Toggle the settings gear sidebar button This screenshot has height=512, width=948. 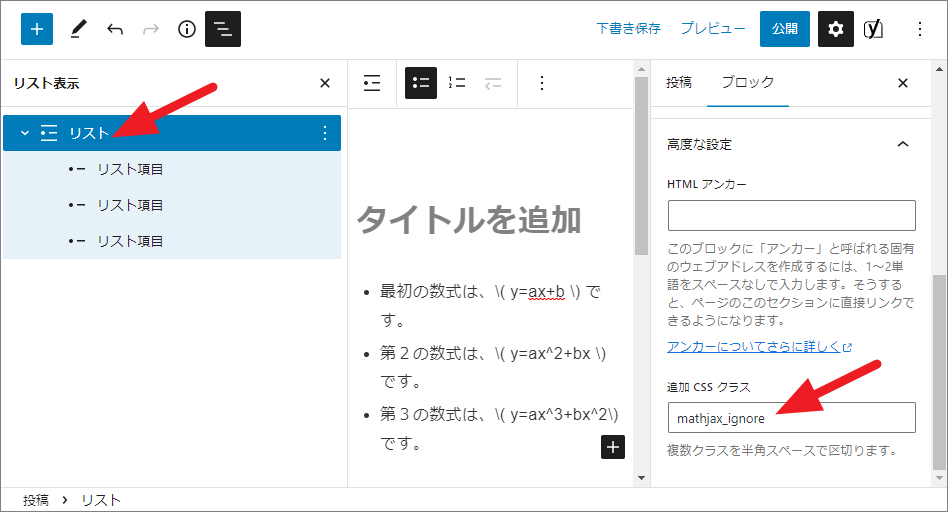pos(836,29)
